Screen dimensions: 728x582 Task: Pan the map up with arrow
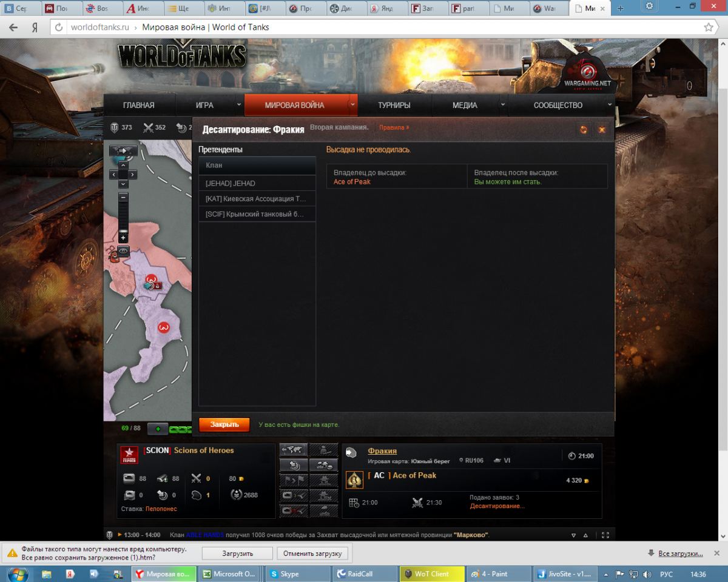point(123,165)
